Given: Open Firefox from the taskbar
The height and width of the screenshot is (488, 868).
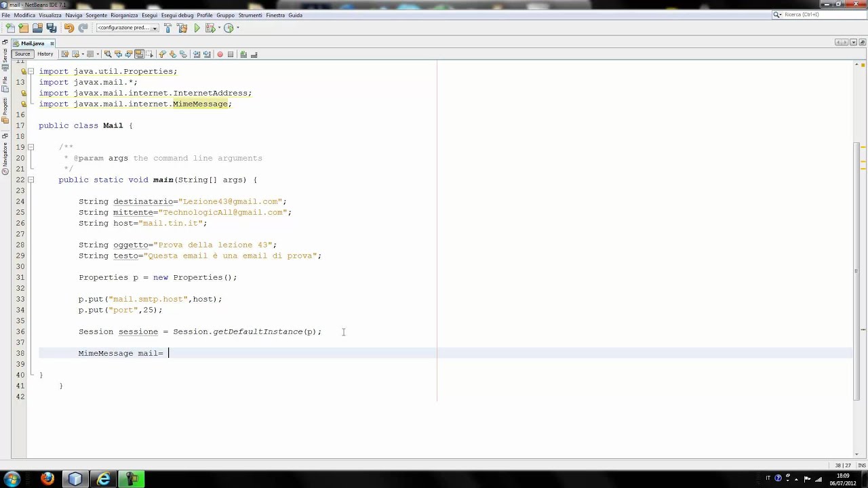Looking at the screenshot, I should [47, 479].
